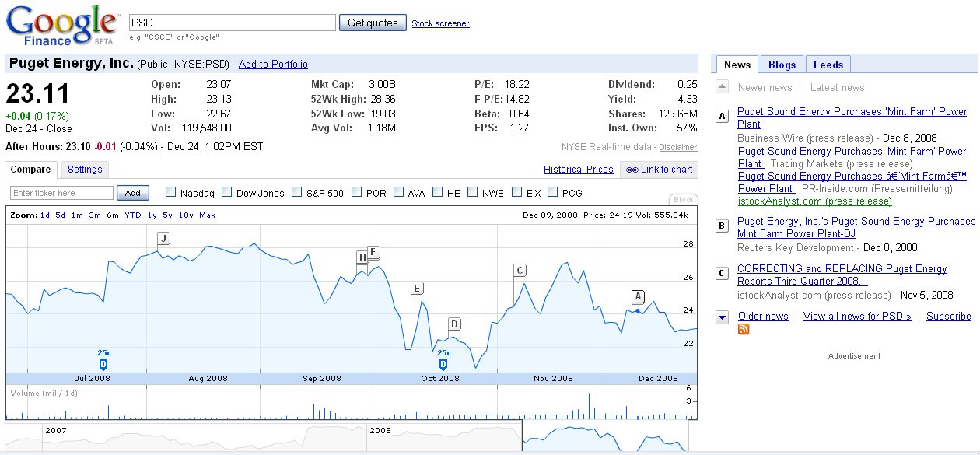Click the Link to chart button
This screenshot has width=980, height=455.
pos(659,170)
